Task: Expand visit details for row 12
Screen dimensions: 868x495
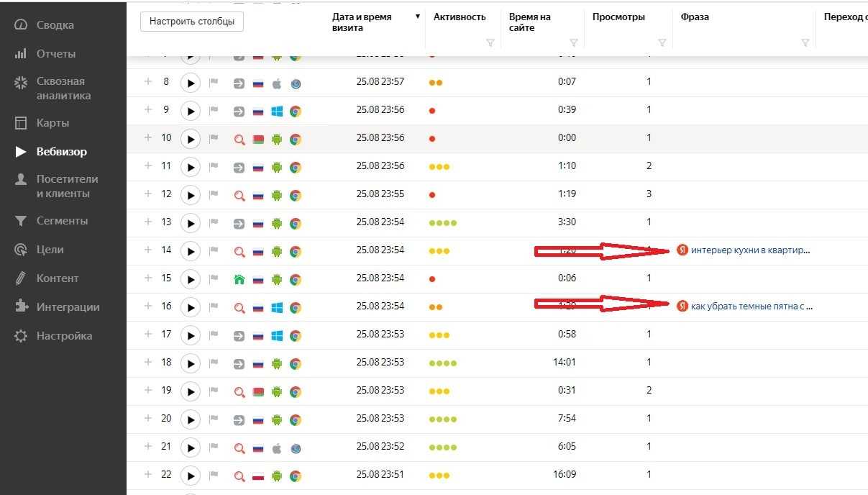Action: (148, 194)
